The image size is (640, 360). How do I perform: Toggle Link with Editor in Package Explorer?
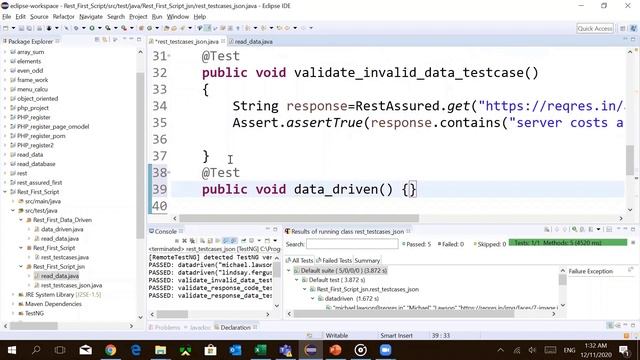[105, 40]
